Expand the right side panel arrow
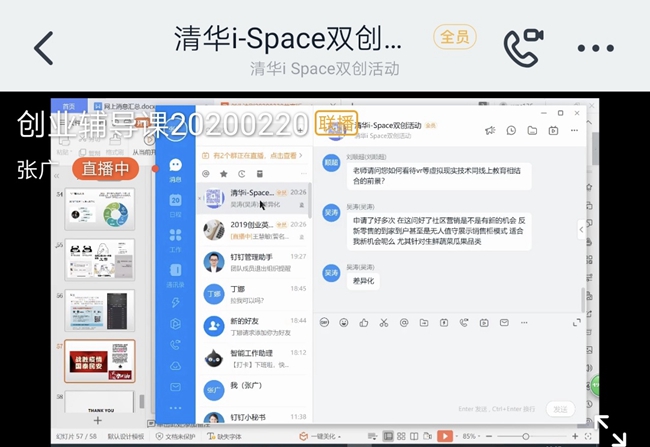The height and width of the screenshot is (447, 650). coord(581,229)
